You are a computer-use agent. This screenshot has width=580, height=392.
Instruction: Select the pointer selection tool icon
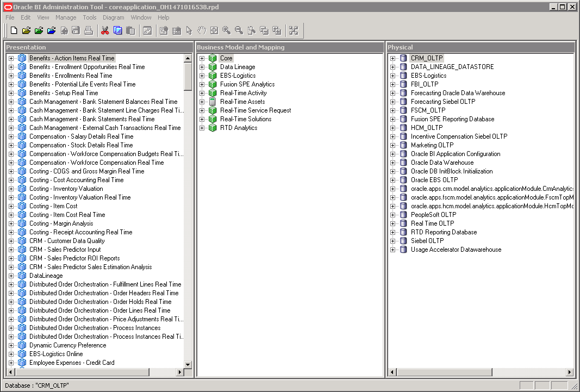[x=188, y=30]
